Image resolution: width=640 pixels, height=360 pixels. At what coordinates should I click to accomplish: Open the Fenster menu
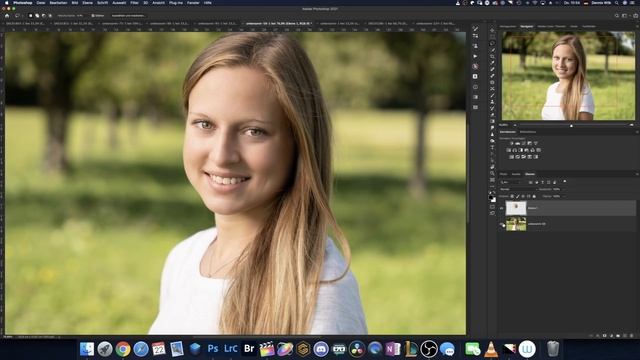[193, 3]
